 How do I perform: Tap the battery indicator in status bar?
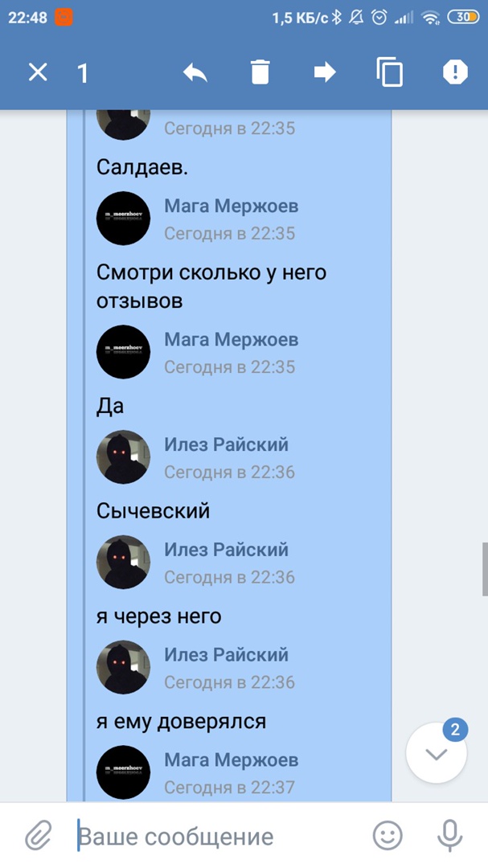463,18
